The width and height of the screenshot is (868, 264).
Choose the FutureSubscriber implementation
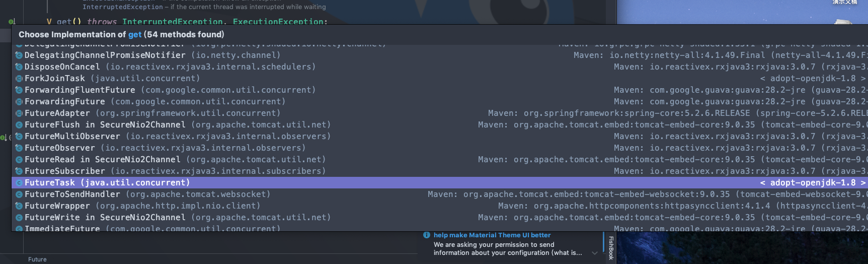pos(440,171)
